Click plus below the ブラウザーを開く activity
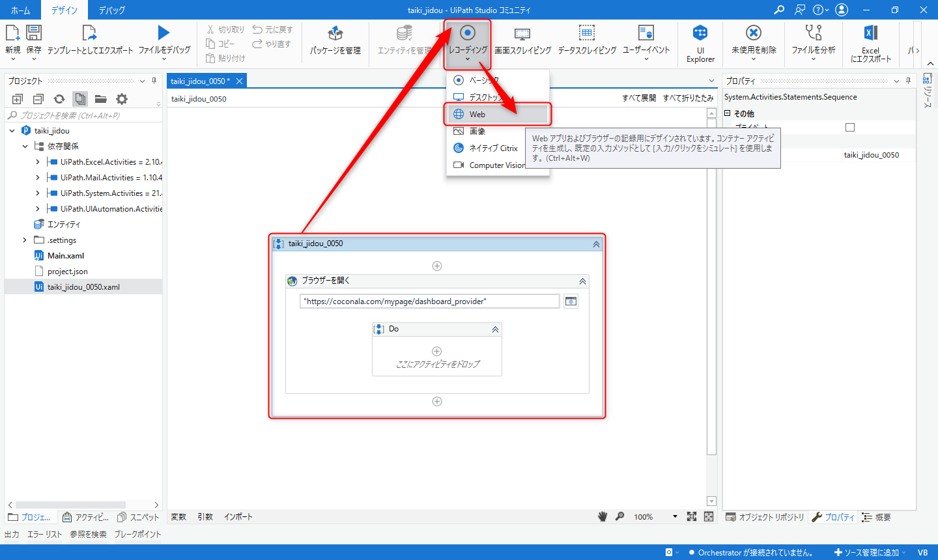This screenshot has height=560, width=938. [x=437, y=401]
